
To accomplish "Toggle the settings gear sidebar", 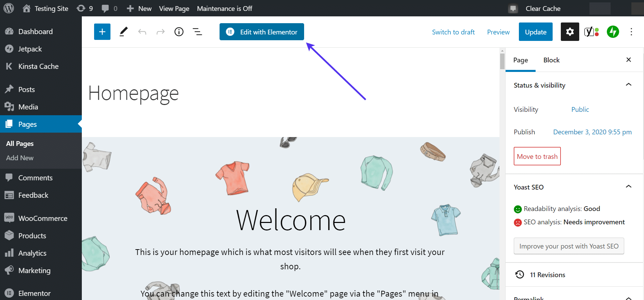I will pyautogui.click(x=570, y=32).
